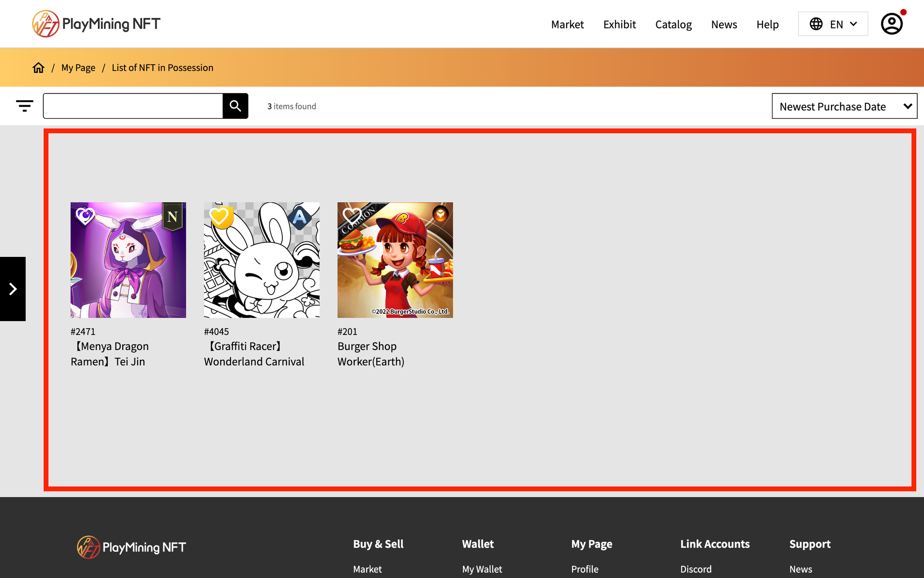Open the user account profile icon

(892, 24)
